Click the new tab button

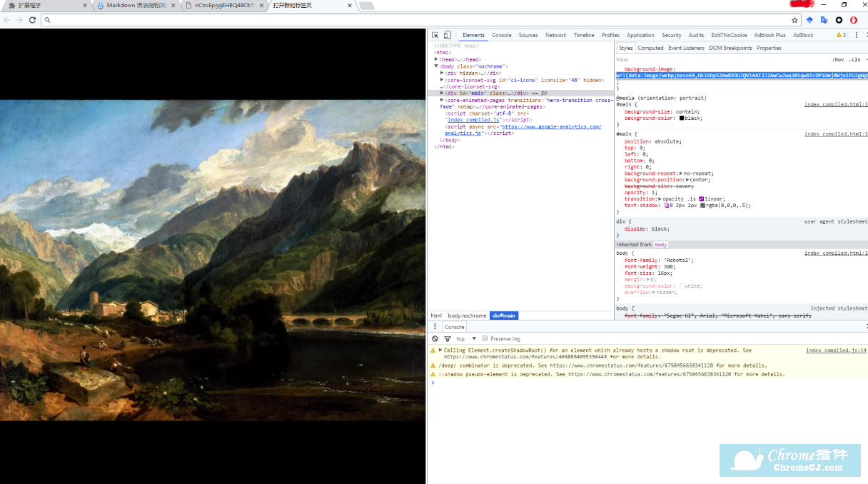coord(366,6)
